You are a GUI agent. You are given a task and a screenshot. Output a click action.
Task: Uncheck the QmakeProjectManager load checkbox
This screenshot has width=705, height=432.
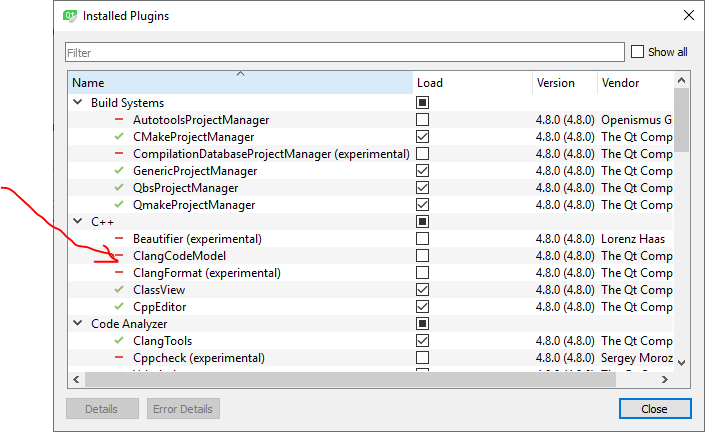(x=422, y=205)
